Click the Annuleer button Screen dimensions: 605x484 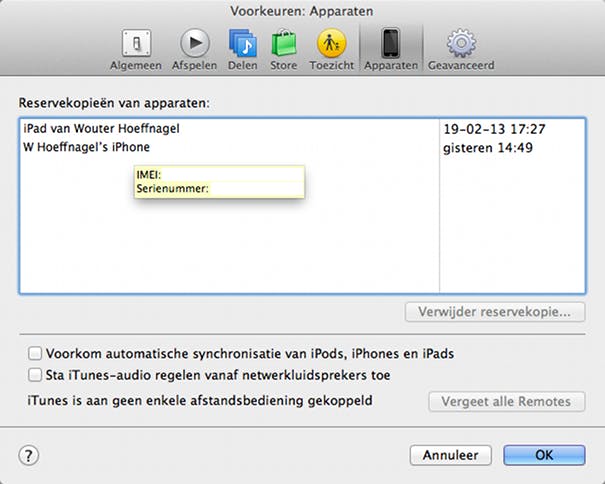[x=451, y=455]
